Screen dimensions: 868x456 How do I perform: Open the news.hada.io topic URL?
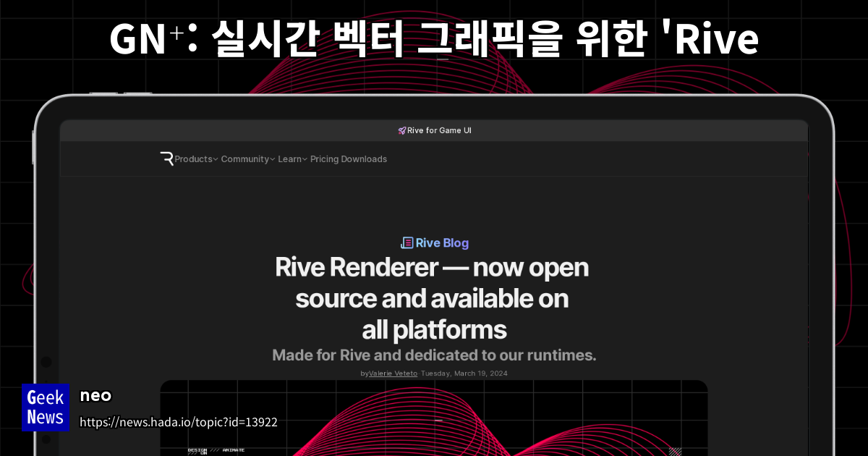pyautogui.click(x=179, y=422)
